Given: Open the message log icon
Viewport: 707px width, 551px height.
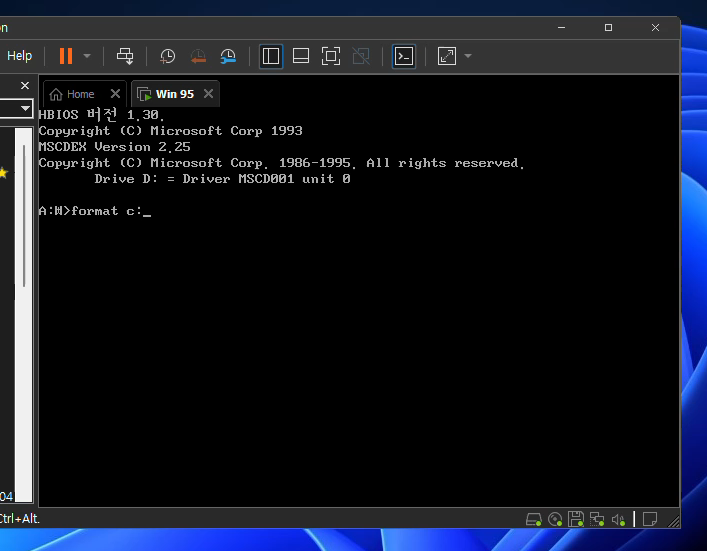Looking at the screenshot, I should [650, 519].
